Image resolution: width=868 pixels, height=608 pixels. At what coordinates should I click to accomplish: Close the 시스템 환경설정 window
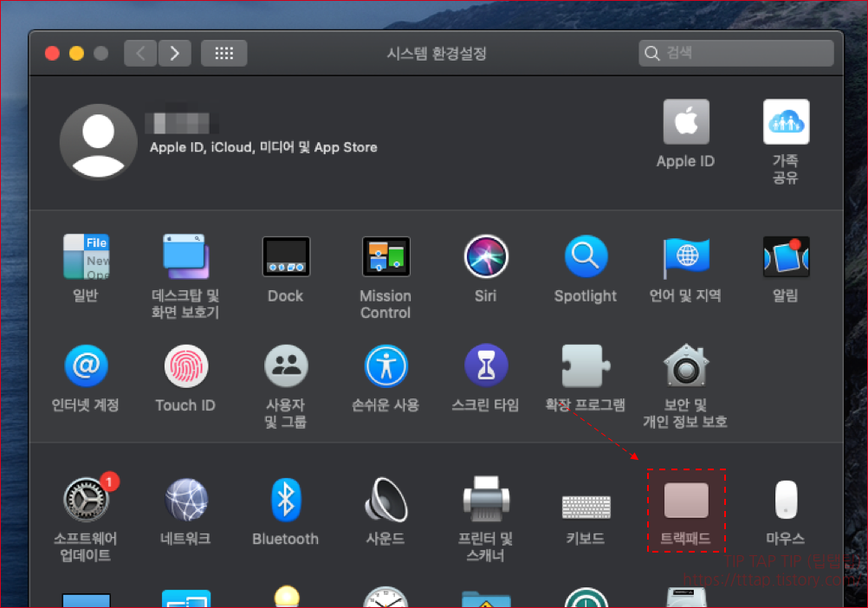click(53, 53)
